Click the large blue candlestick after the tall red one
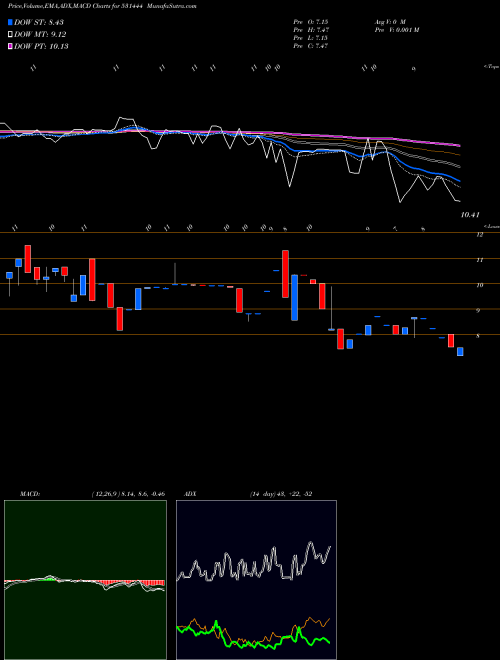 point(295,298)
